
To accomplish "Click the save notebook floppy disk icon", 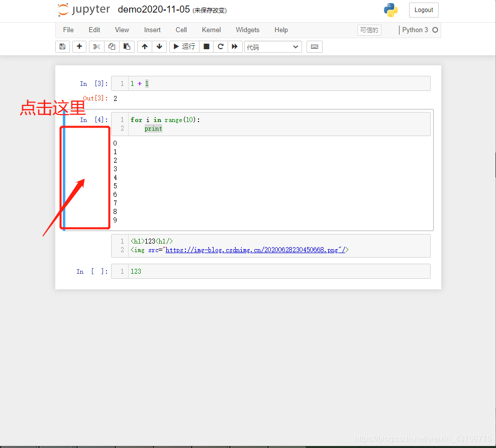I will click(62, 46).
